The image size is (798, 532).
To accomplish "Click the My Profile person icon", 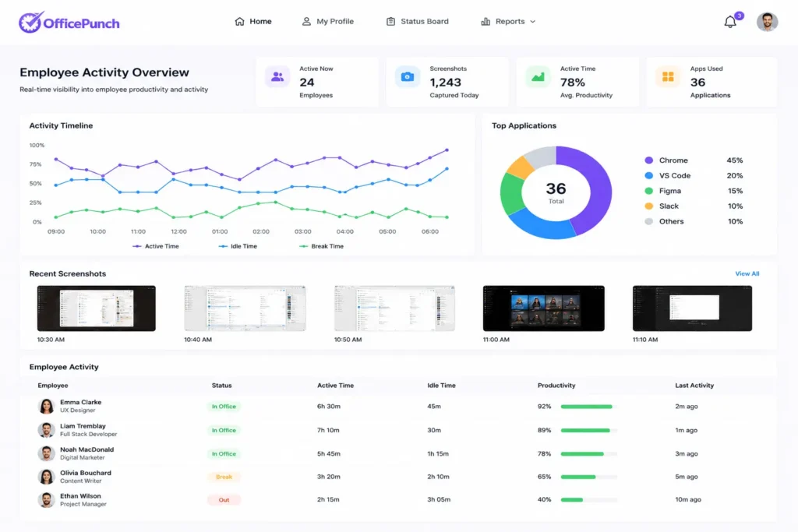I will [306, 21].
